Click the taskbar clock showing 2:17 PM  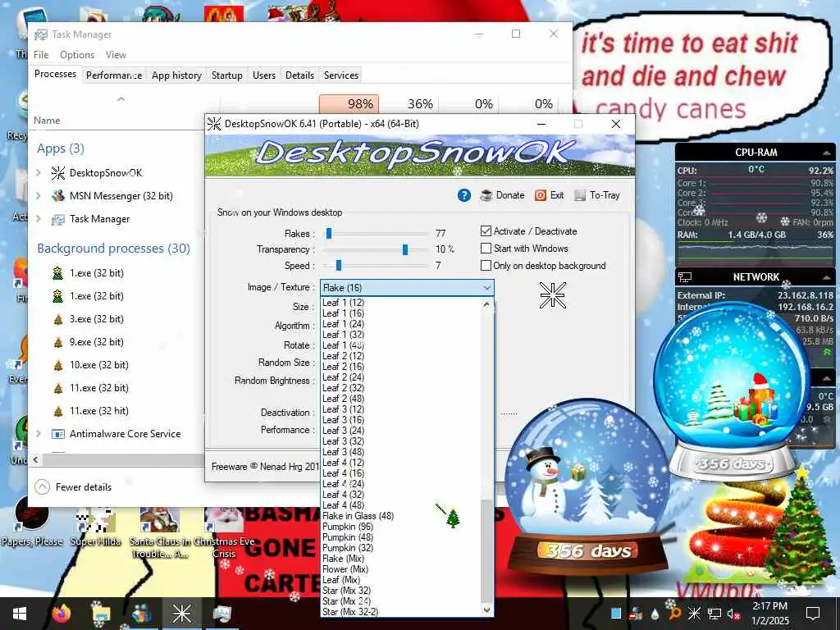[770, 614]
